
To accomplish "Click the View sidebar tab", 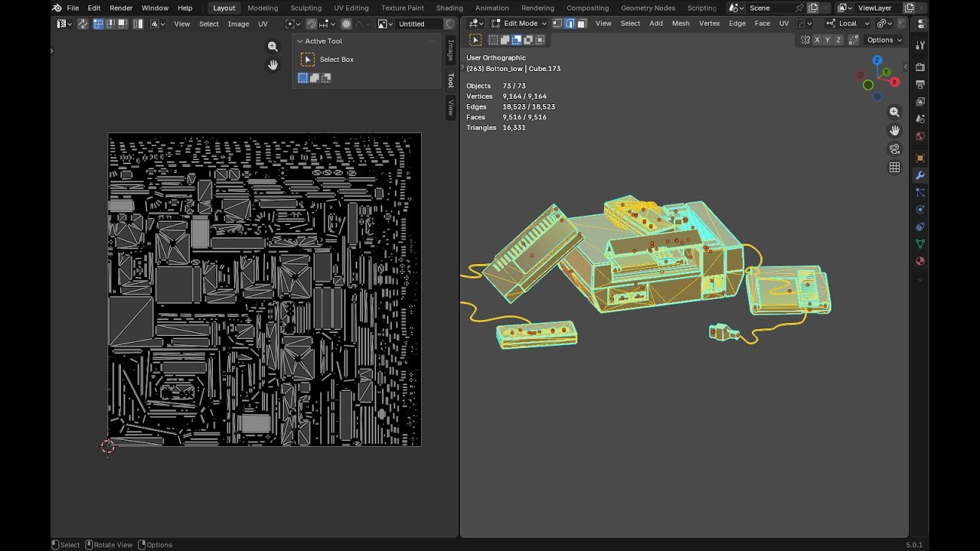I will 450,107.
